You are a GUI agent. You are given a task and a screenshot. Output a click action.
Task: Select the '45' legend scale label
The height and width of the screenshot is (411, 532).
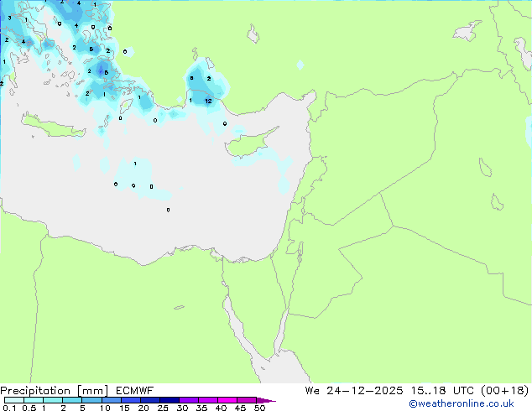point(240,408)
